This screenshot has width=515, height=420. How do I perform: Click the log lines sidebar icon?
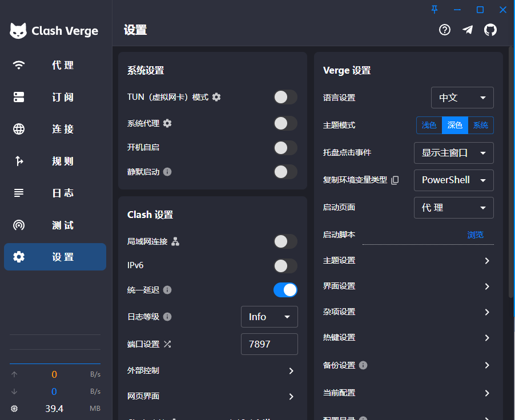[x=19, y=193]
